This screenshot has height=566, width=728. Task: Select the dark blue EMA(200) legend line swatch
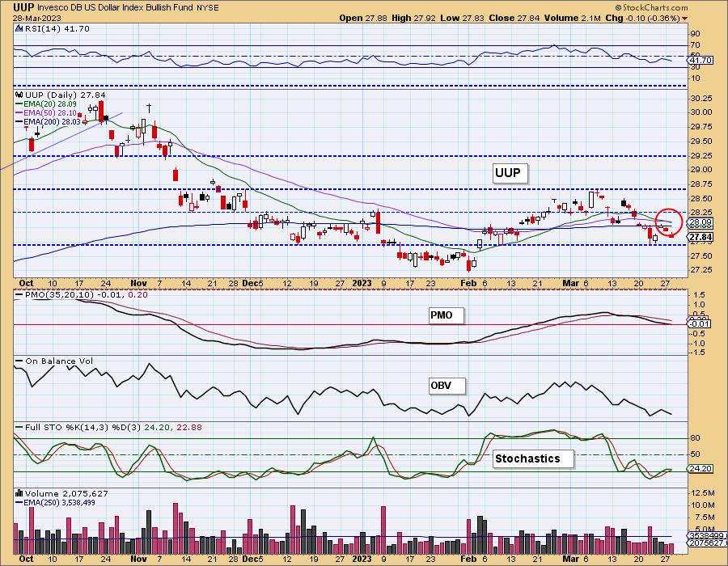(19, 121)
